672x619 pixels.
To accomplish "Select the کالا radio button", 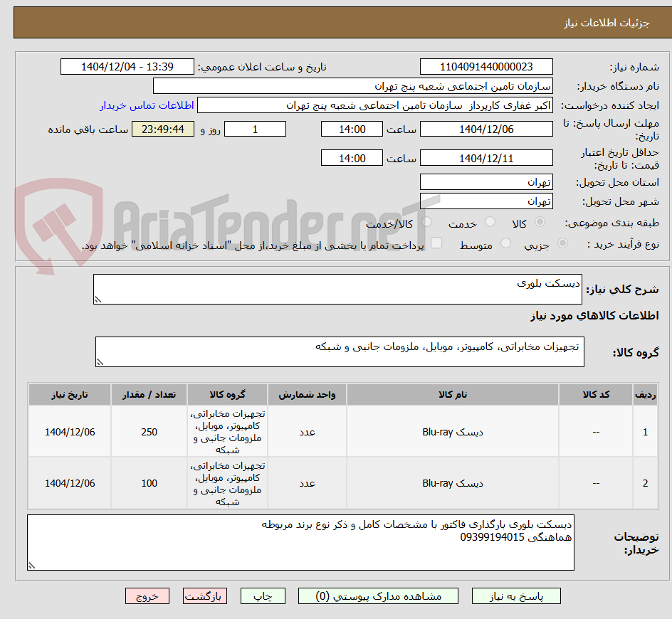I will click(x=540, y=222).
